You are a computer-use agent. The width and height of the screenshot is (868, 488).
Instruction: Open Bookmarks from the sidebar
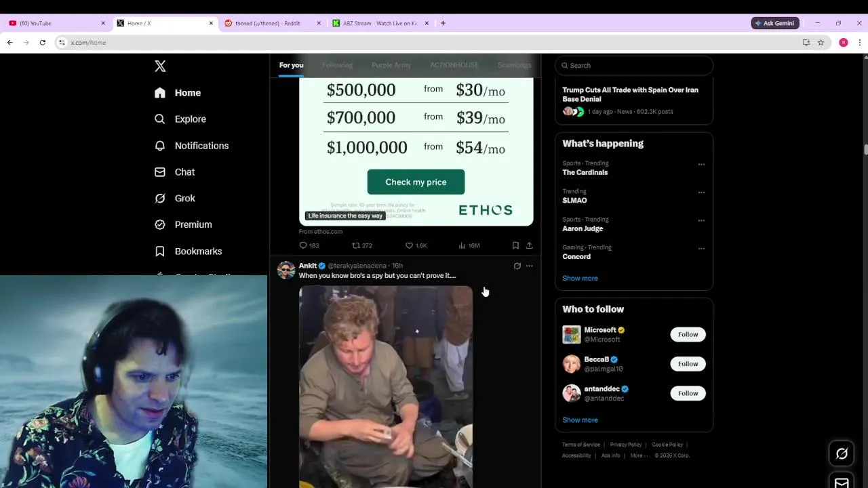pos(189,251)
